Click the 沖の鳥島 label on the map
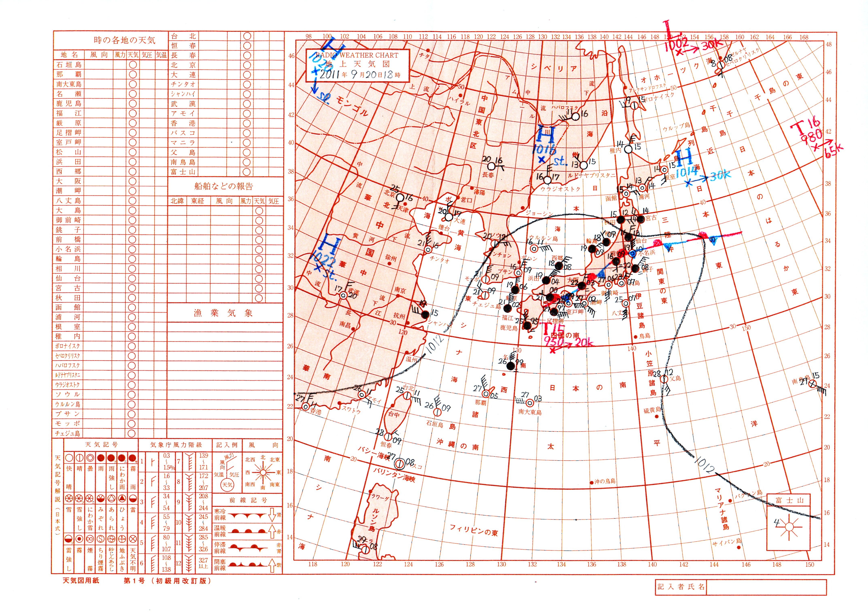868x612 pixels. 604,481
